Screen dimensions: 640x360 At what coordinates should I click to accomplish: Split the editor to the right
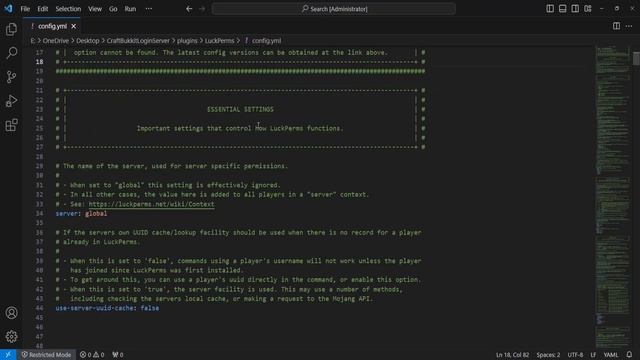point(616,26)
